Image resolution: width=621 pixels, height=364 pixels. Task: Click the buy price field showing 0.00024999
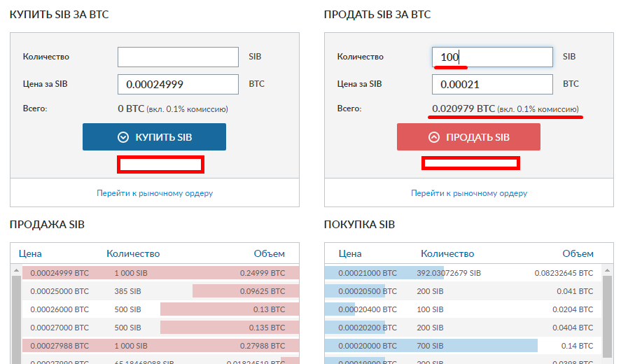pyautogui.click(x=178, y=84)
